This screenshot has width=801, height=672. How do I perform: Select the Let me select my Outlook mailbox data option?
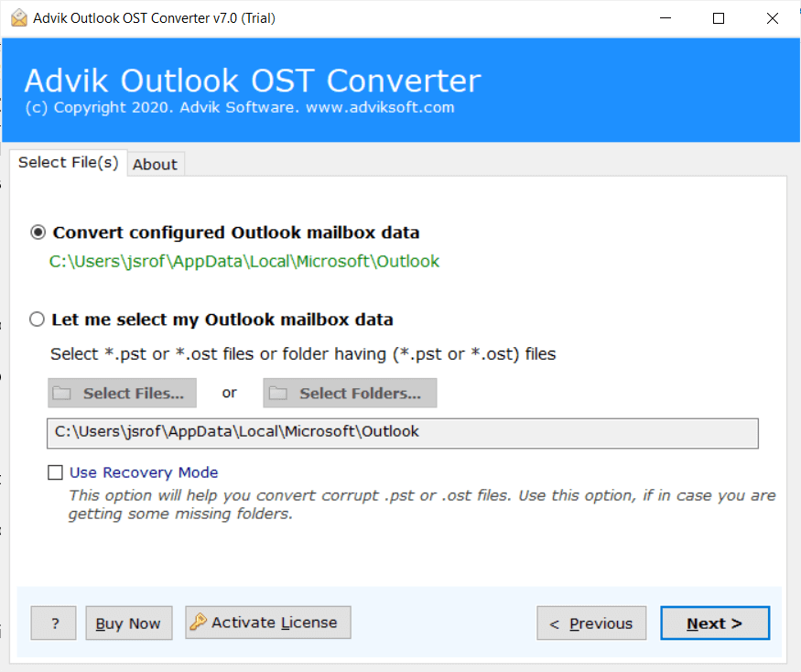pyautogui.click(x=37, y=319)
